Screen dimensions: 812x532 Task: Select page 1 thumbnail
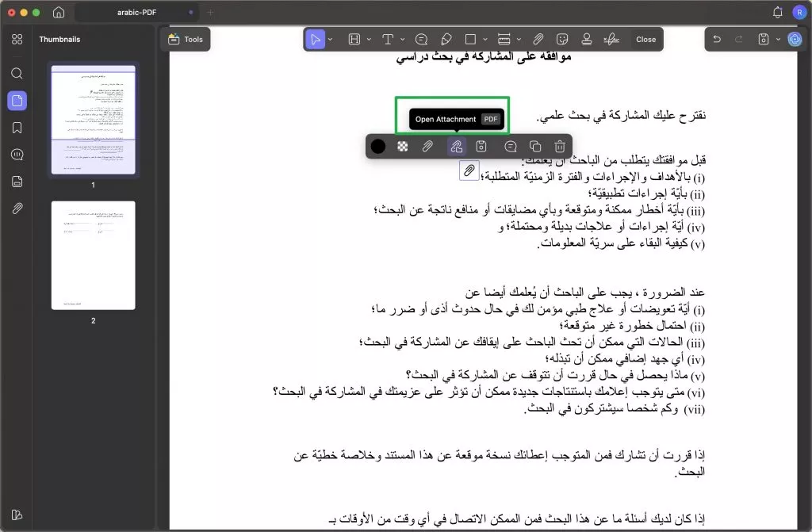click(94, 120)
